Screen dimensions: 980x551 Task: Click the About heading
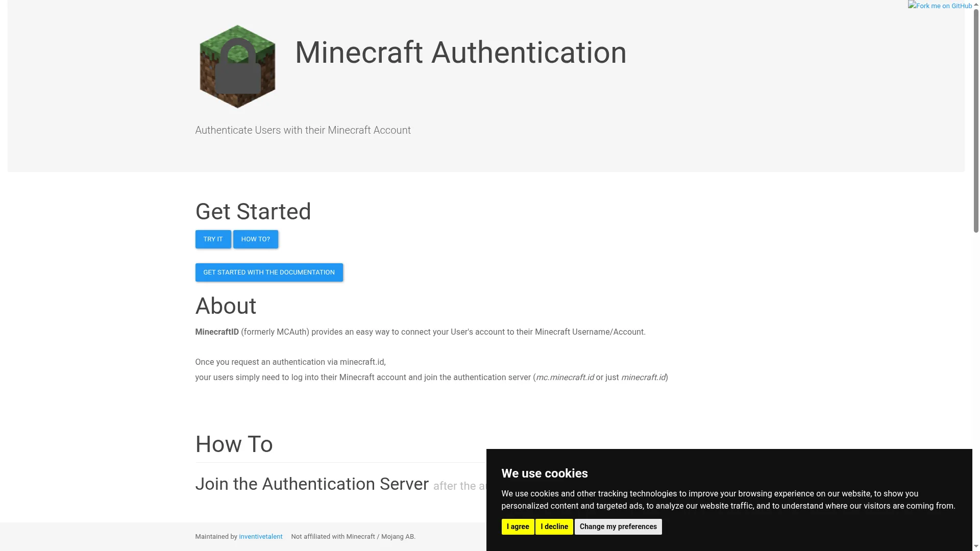226,306
